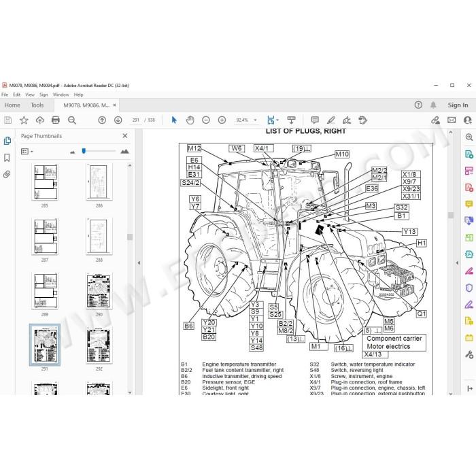Open More Tools wrench icon

[469, 354]
